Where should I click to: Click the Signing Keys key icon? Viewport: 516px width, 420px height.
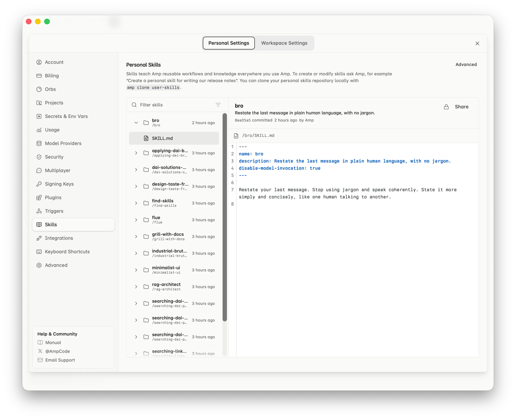click(x=39, y=184)
